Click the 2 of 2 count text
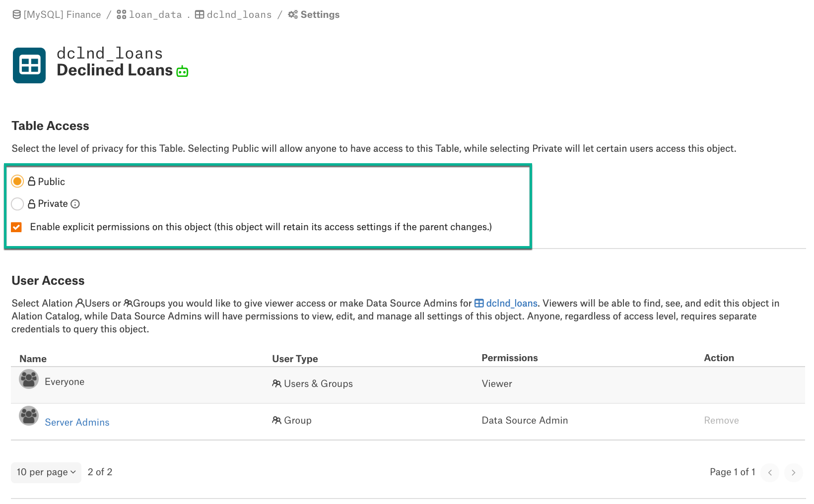This screenshot has width=814, height=504. [100, 472]
